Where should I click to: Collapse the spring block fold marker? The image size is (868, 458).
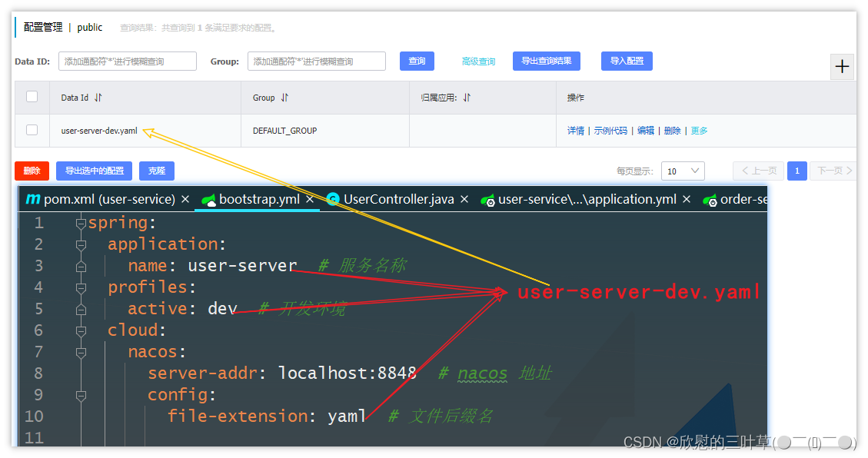[81, 223]
